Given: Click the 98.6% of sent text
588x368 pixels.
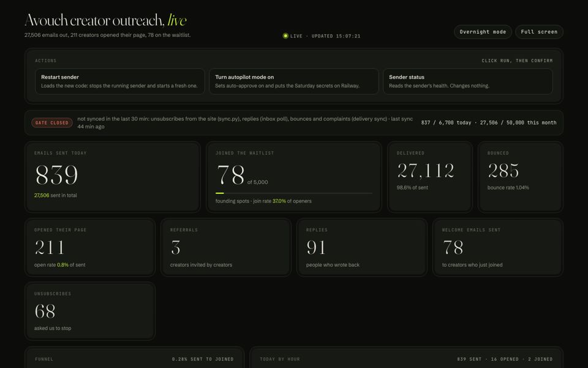Looking at the screenshot, I should [x=412, y=188].
